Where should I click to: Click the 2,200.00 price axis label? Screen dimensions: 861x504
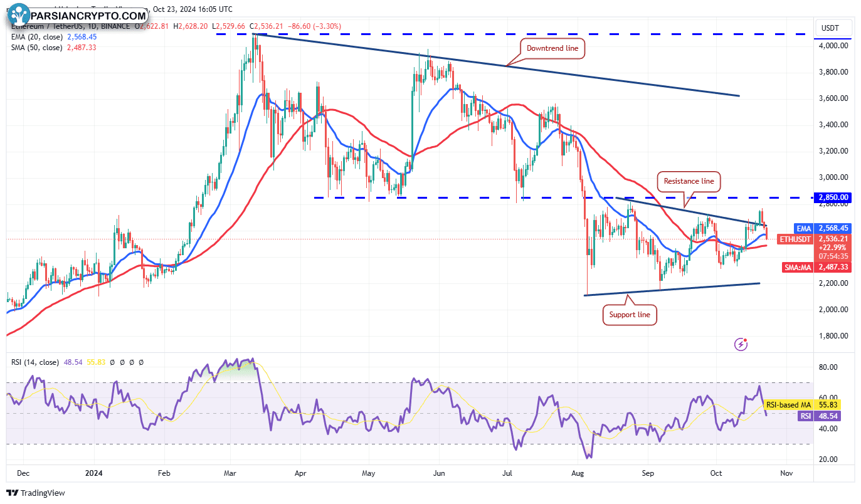point(833,283)
